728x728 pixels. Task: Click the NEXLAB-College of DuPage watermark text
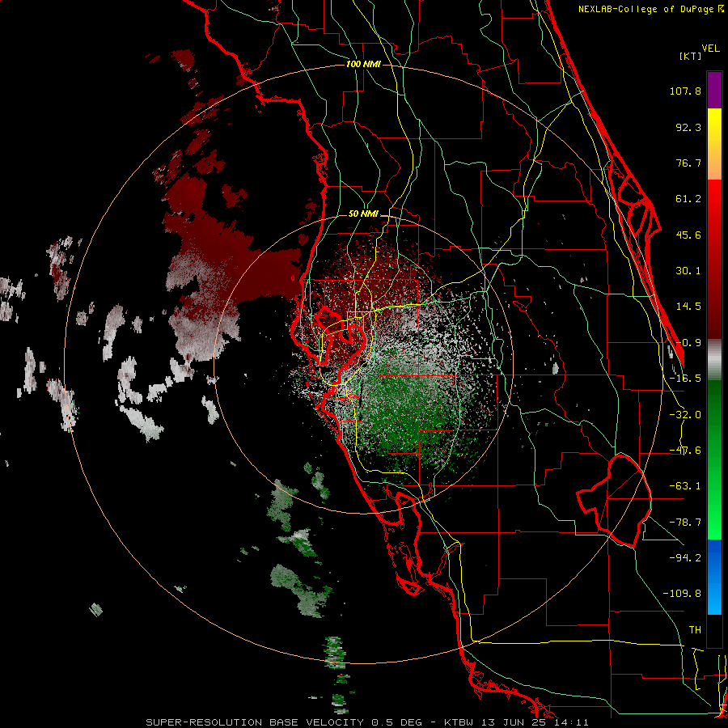click(650, 9)
